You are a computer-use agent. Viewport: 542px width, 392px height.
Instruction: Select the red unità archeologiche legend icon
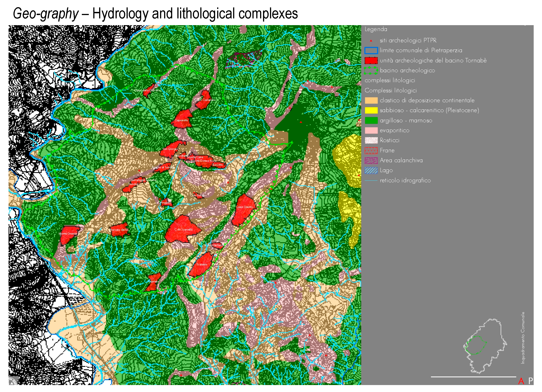coord(371,61)
